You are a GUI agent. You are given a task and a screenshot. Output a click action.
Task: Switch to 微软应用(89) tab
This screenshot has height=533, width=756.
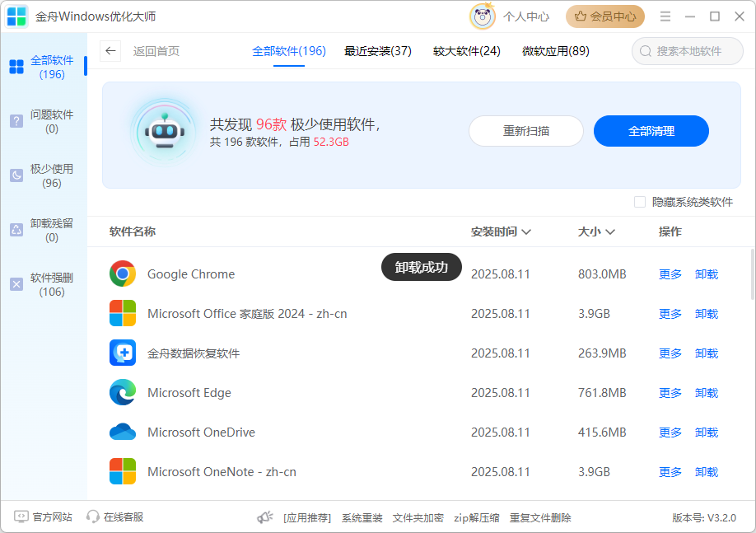[555, 51]
